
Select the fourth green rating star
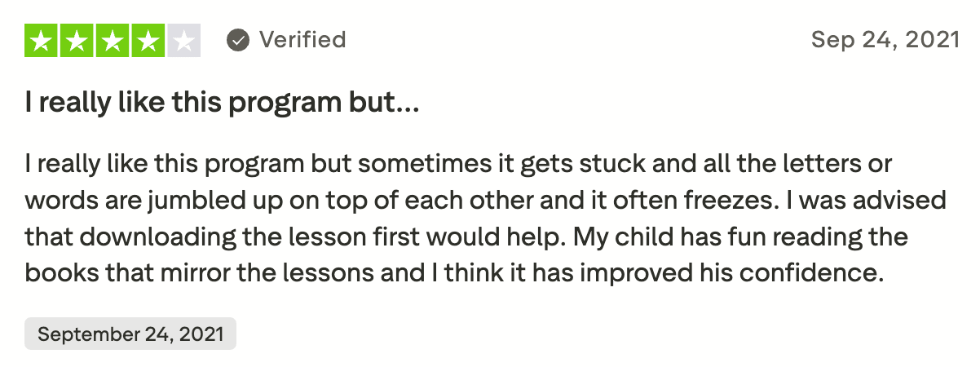pyautogui.click(x=148, y=40)
